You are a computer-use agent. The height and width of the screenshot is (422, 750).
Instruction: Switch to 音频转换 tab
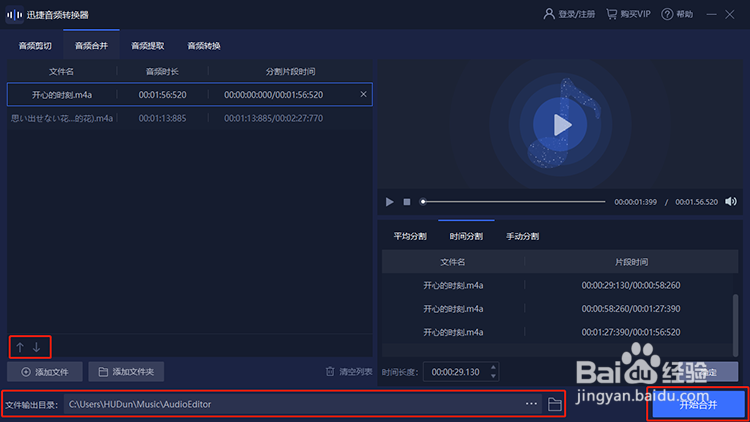click(204, 46)
